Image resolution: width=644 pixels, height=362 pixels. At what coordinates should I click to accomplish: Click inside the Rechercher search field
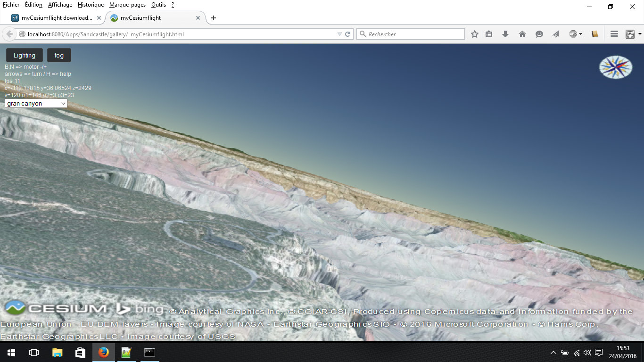[x=410, y=33]
